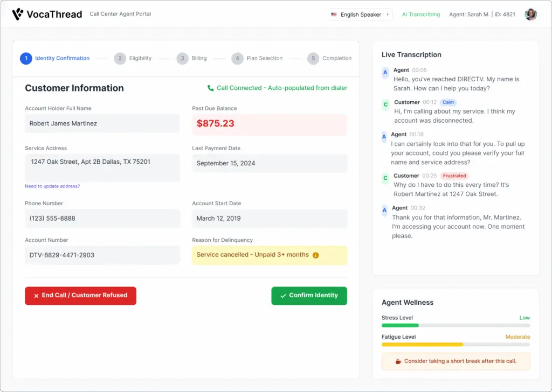The height and width of the screenshot is (392, 552).
Task: Click the Low stress level value
Action: 525,318
